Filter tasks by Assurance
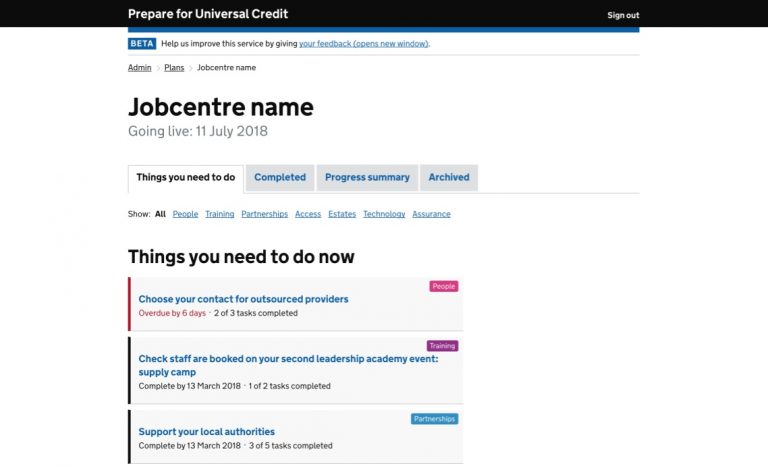The width and height of the screenshot is (768, 466). pyautogui.click(x=431, y=214)
